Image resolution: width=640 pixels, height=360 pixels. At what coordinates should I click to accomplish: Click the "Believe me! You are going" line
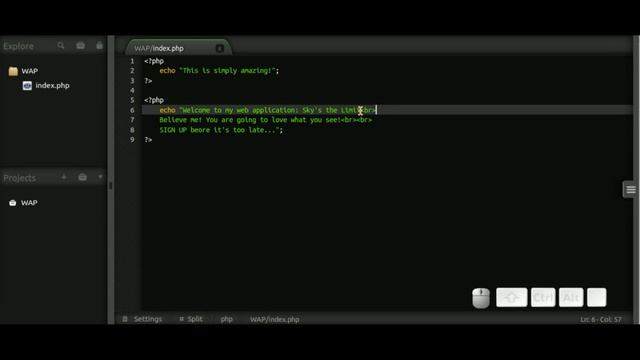click(266, 120)
